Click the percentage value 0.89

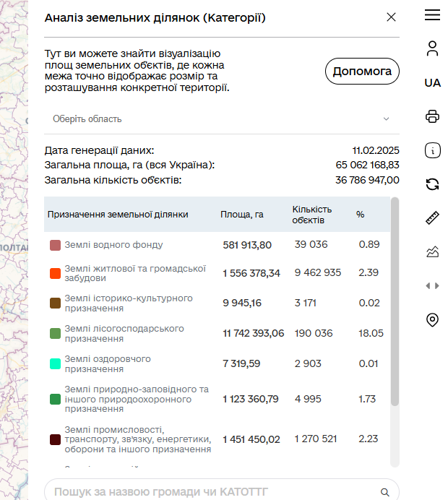tap(369, 244)
